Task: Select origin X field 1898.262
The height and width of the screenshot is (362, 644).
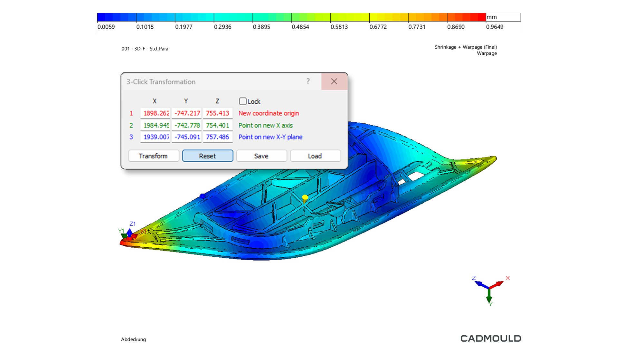Action: (155, 113)
